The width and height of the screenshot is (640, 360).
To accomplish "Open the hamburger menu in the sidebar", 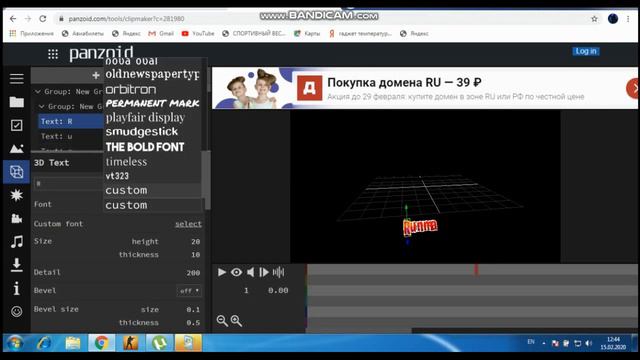I will coord(16,79).
